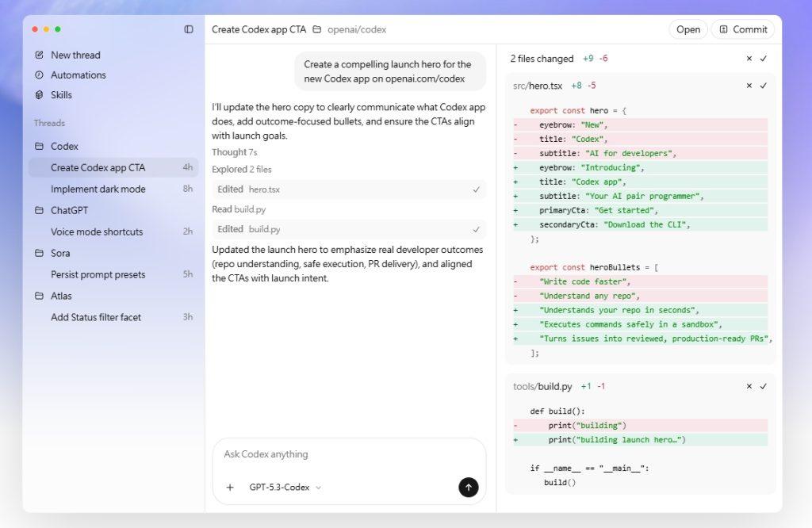Click the Open button
This screenshot has width=812, height=528.
pyautogui.click(x=688, y=29)
